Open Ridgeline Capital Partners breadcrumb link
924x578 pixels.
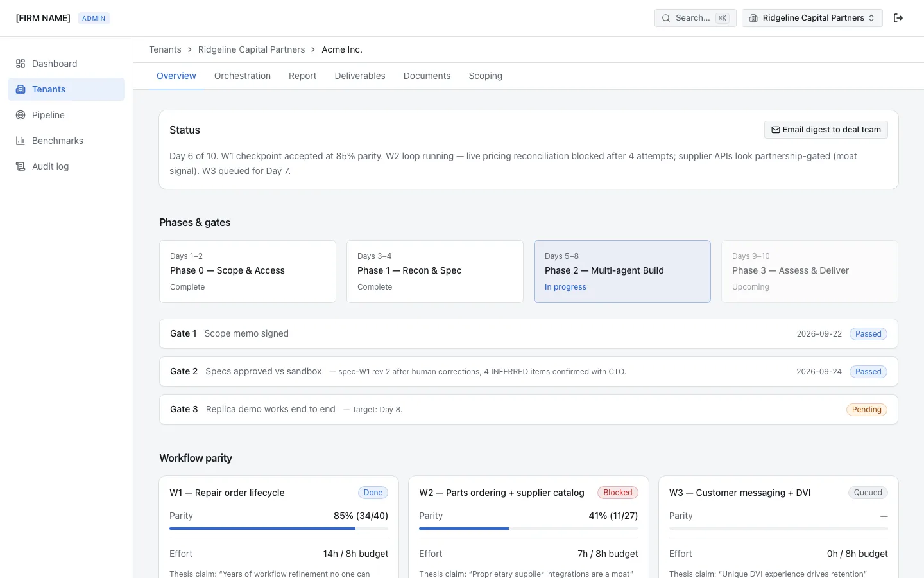tap(252, 49)
